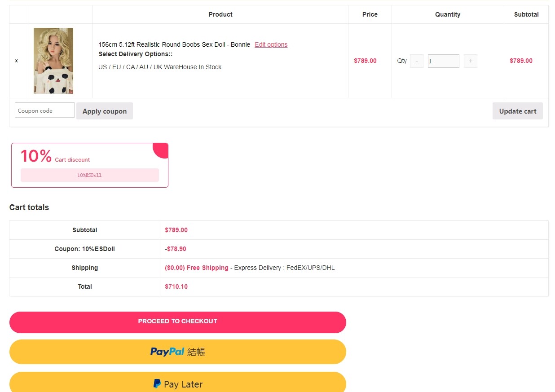Remove the Bonnie item with the × icon
This screenshot has width=555, height=392.
17,61
